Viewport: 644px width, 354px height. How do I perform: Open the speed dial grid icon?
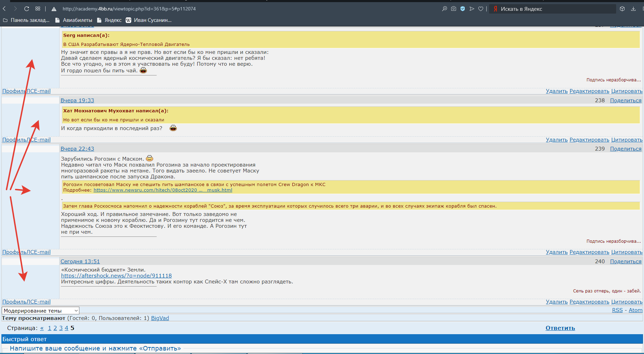(38, 9)
